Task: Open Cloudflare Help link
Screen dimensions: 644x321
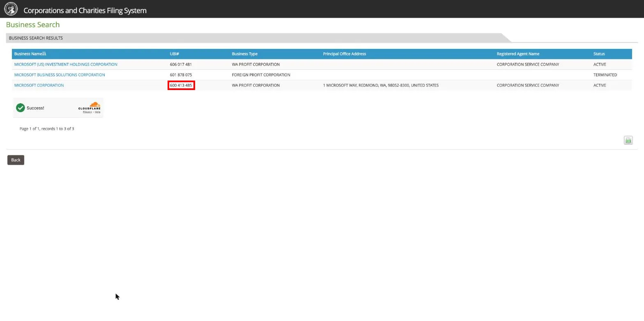Action: click(x=97, y=112)
